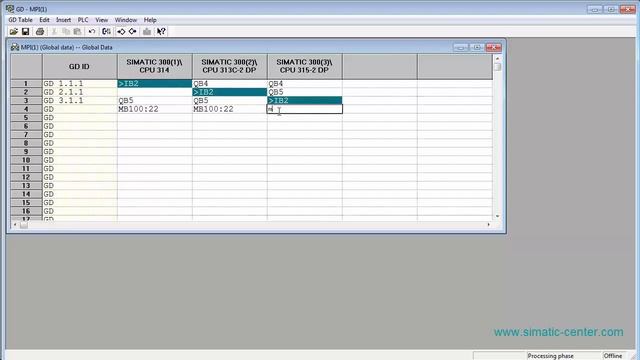Image resolution: width=640 pixels, height=360 pixels.
Task: Click MB100:22 cell under CPU 314
Action: click(x=155, y=109)
